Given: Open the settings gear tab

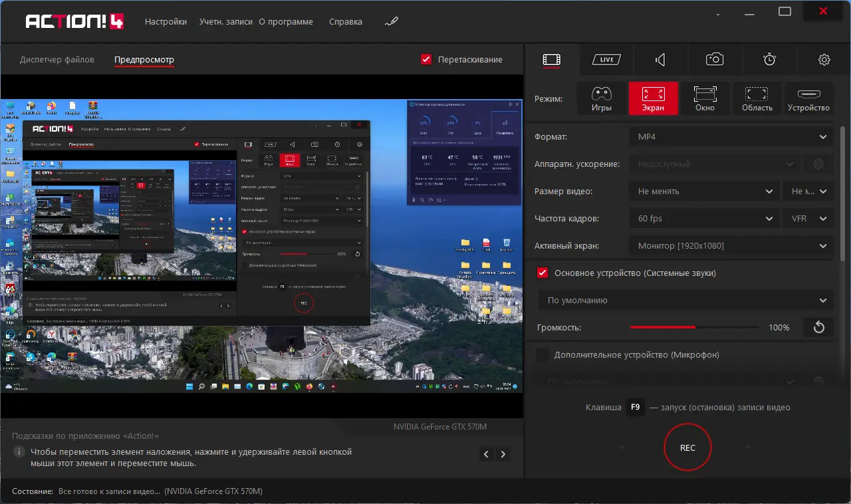Looking at the screenshot, I should pyautogui.click(x=824, y=60).
